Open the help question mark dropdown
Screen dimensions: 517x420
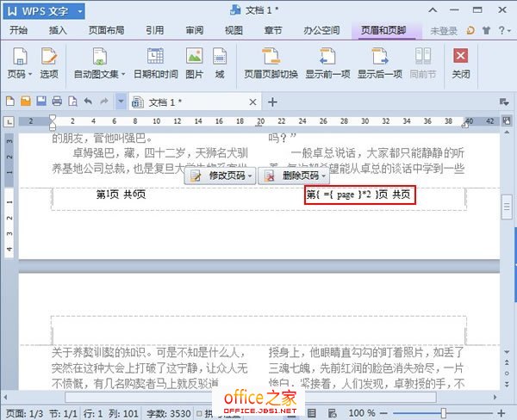(504, 31)
